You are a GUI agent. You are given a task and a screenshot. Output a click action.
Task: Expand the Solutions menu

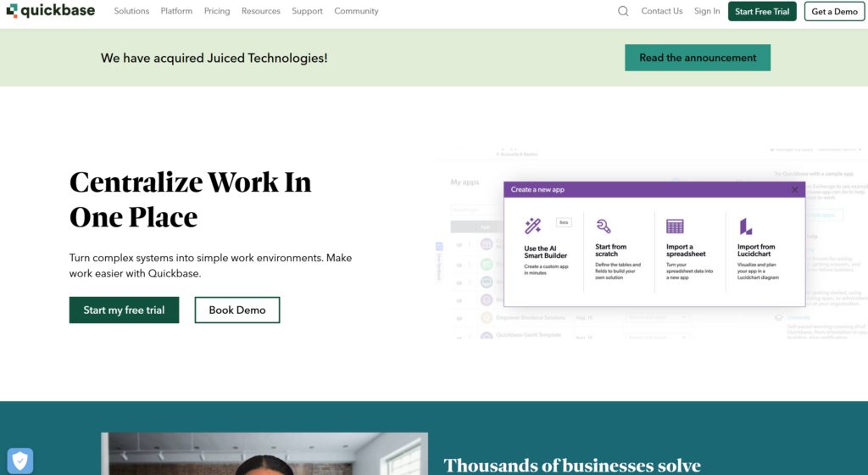pyautogui.click(x=131, y=11)
